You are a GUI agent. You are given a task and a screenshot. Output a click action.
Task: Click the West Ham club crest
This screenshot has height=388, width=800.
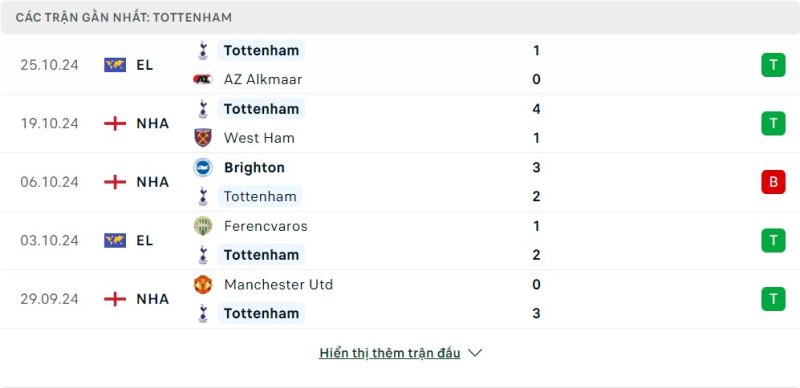click(x=203, y=138)
